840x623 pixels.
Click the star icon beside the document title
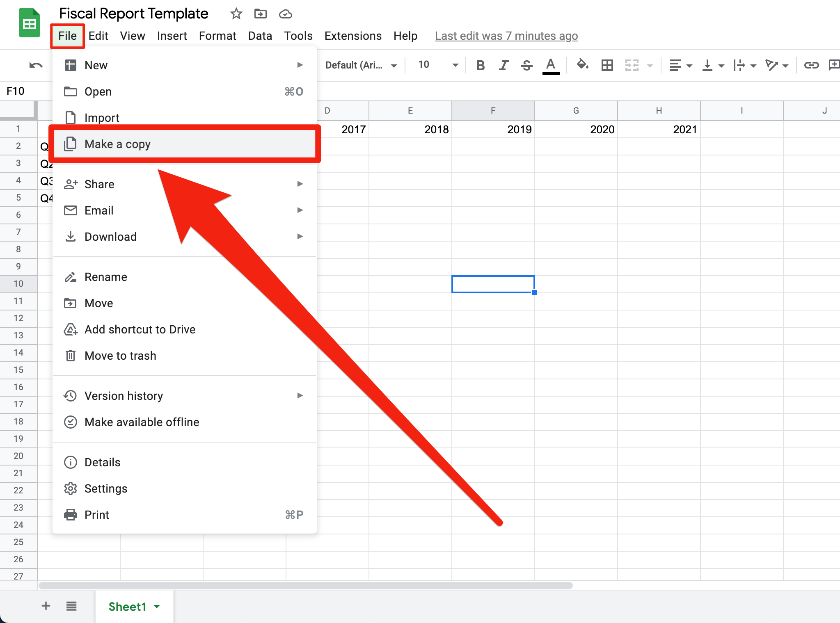tap(236, 14)
